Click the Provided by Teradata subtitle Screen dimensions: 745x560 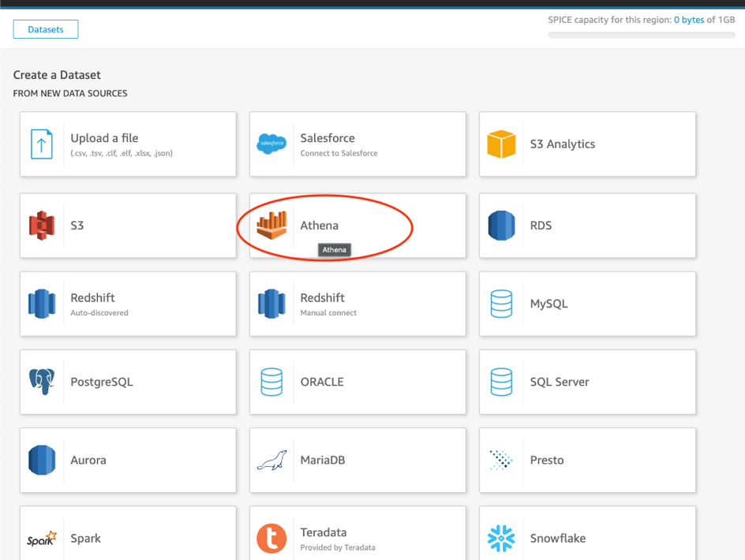tap(338, 547)
